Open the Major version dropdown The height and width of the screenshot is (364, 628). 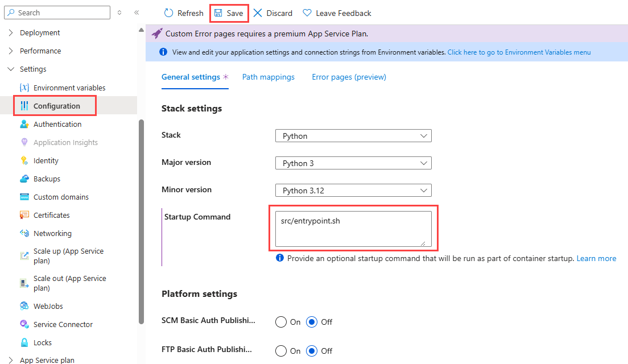pos(353,163)
